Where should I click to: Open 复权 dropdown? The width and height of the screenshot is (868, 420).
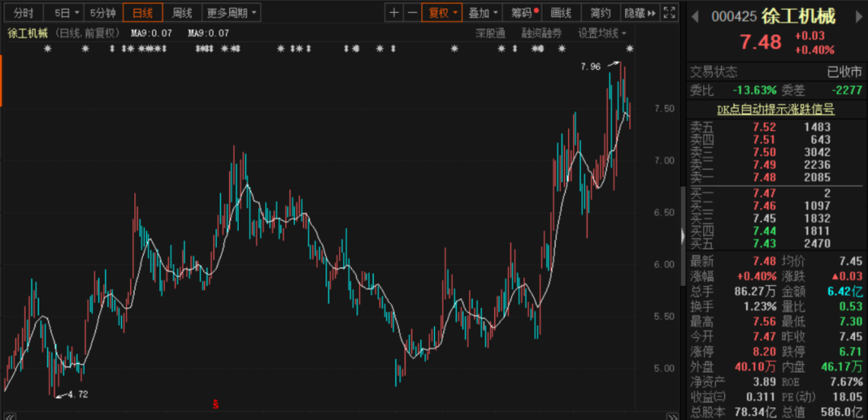(x=442, y=13)
